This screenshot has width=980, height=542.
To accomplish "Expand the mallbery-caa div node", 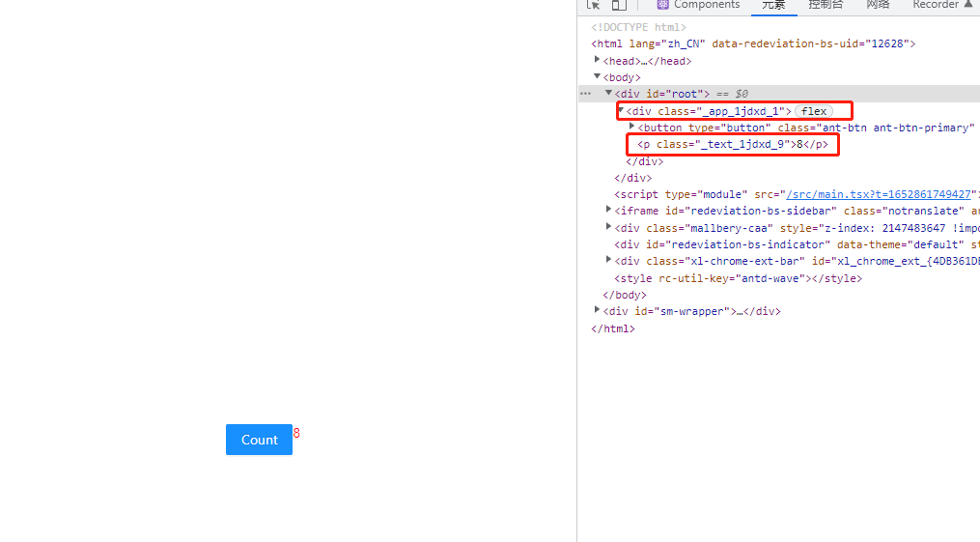I will click(609, 227).
